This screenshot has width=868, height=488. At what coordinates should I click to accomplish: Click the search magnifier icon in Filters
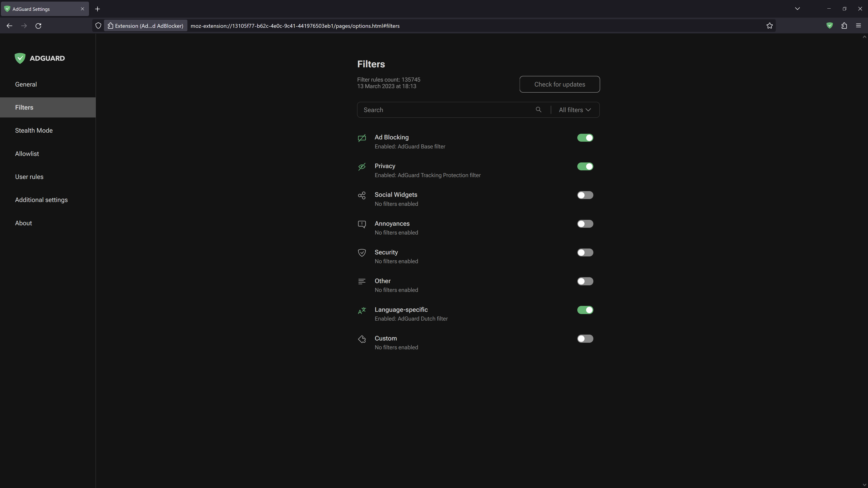coord(538,110)
